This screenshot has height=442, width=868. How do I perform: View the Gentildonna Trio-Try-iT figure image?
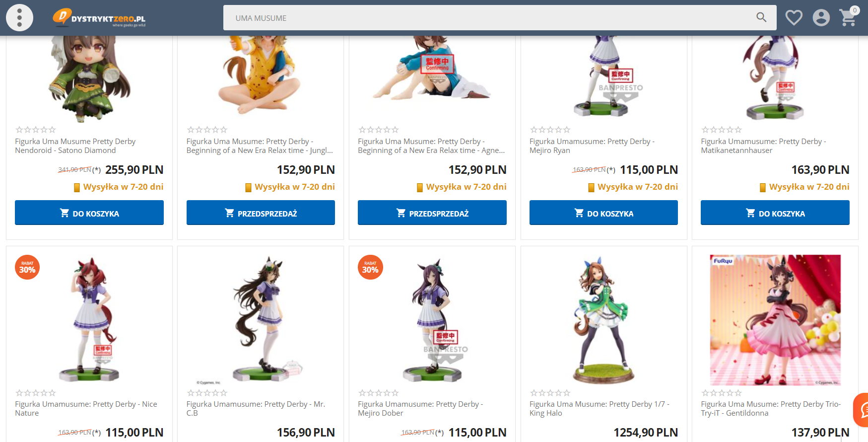click(x=775, y=320)
